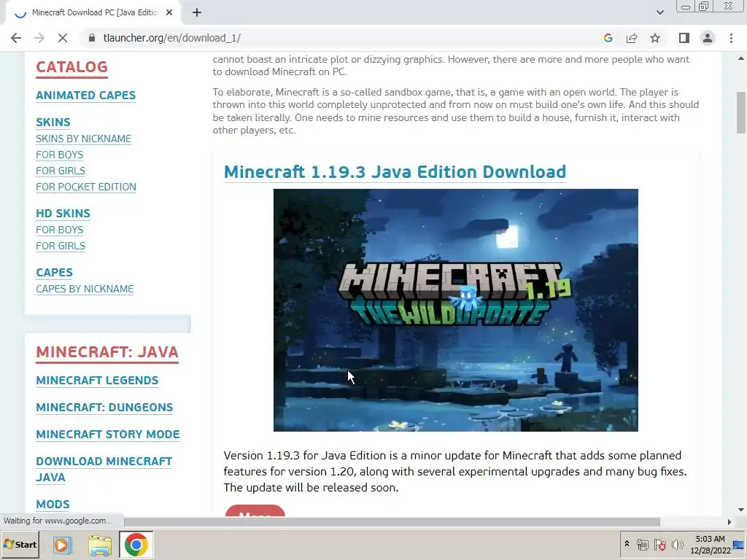Viewport: 747px width, 560px height.
Task: Open SKINS BY NICKNAME
Action: (83, 139)
